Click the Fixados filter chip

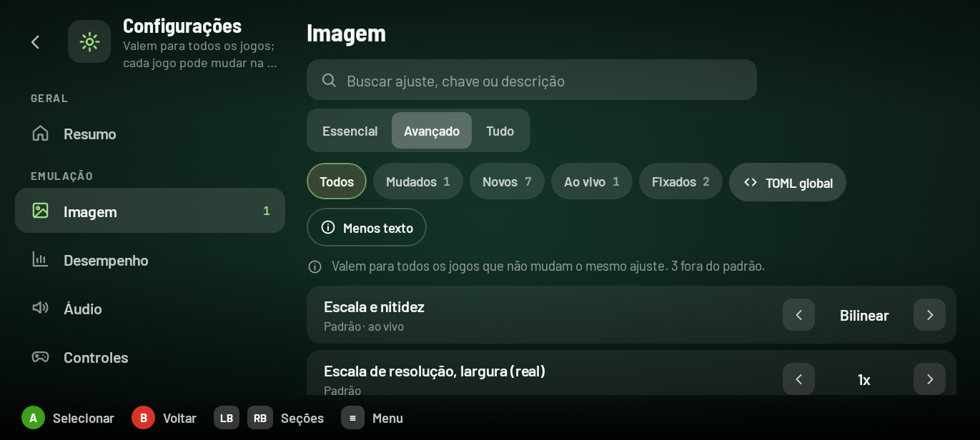point(680,181)
